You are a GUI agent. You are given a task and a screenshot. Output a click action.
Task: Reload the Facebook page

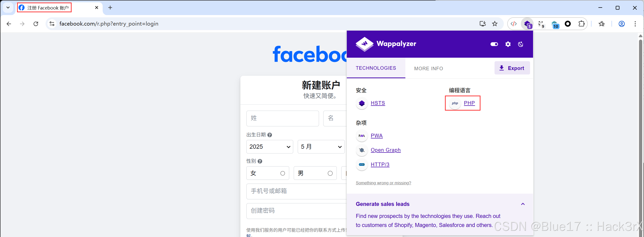point(36,24)
